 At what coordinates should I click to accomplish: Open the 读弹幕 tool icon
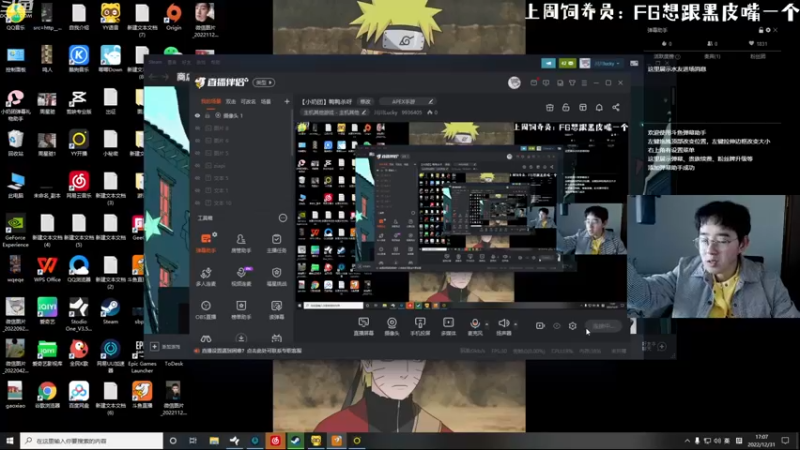(277, 309)
